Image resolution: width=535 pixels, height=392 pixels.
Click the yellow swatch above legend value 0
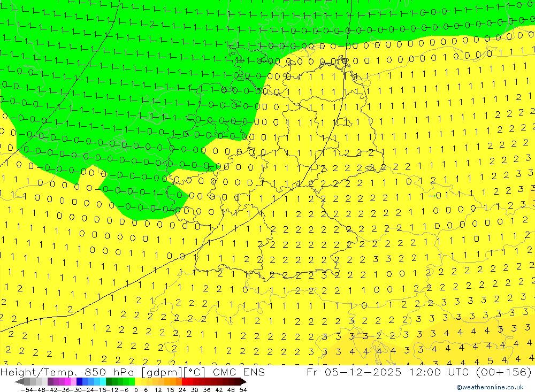coord(137,381)
